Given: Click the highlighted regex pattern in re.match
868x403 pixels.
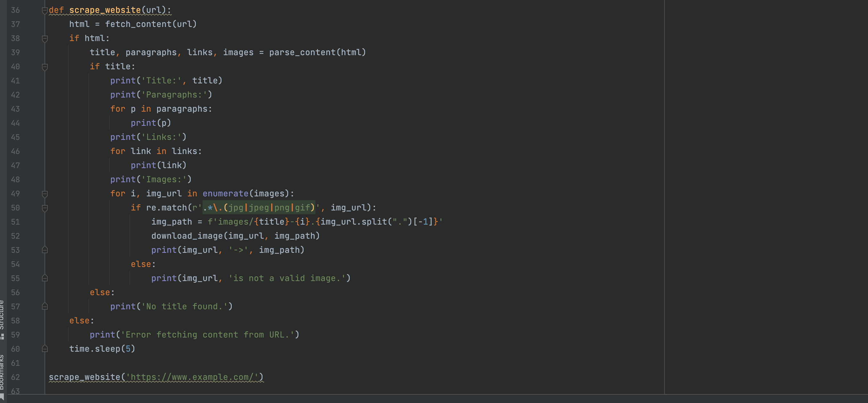Looking at the screenshot, I should pyautogui.click(x=259, y=207).
